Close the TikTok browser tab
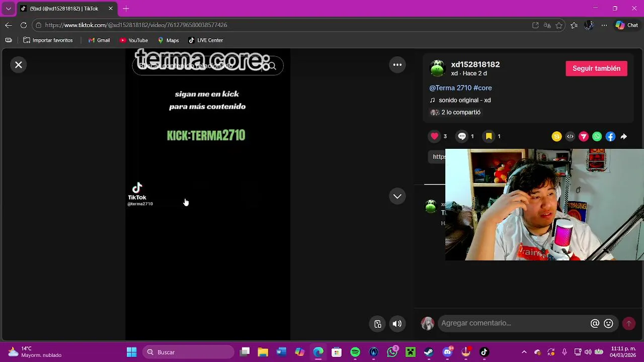 tap(111, 9)
